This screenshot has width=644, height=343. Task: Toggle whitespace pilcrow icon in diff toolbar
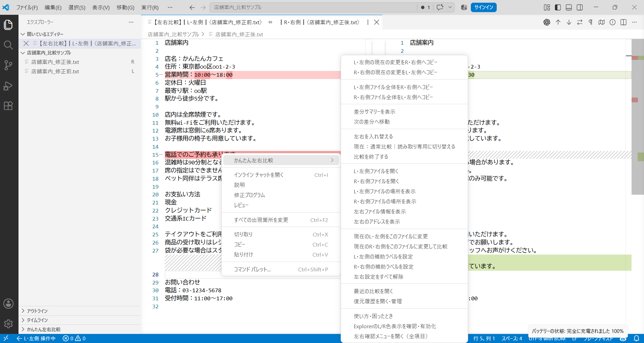point(591,22)
